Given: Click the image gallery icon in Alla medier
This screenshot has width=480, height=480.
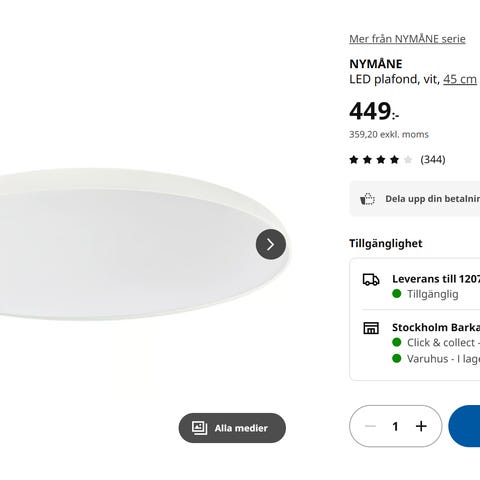Looking at the screenshot, I should [x=199, y=428].
